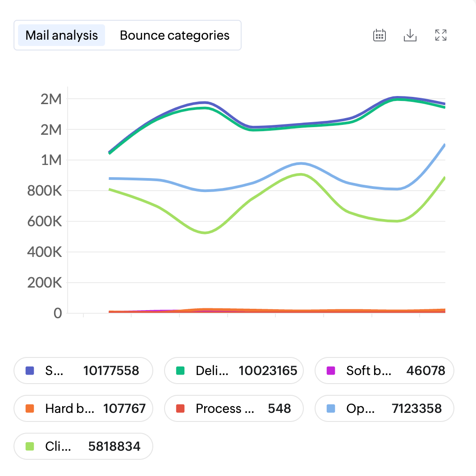Switch to the Bounce categories tab
The width and height of the screenshot is (476, 476).
pyautogui.click(x=174, y=35)
